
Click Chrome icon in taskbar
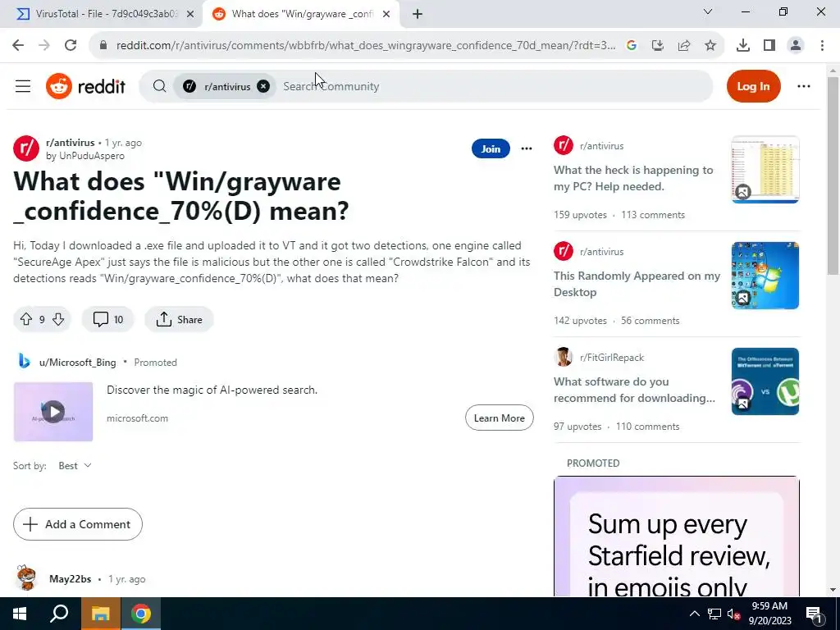click(x=140, y=614)
